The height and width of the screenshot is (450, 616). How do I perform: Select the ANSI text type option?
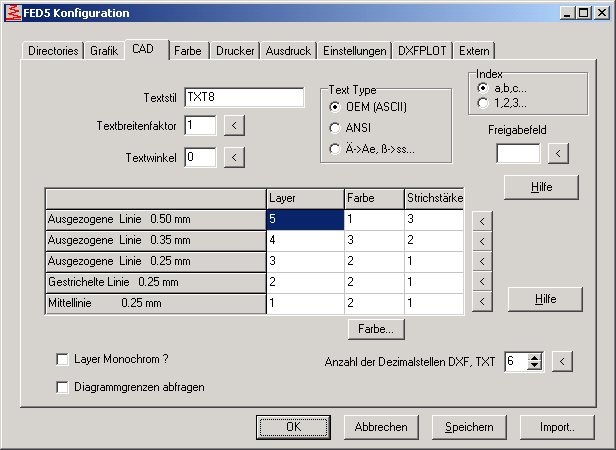335,128
